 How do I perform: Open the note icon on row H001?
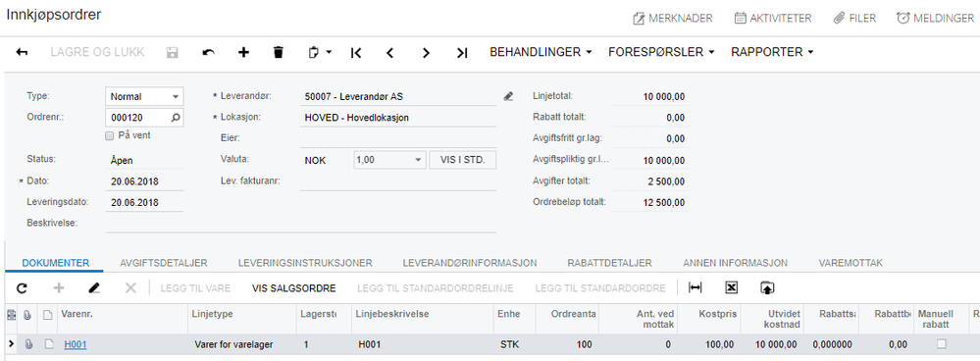(x=48, y=344)
